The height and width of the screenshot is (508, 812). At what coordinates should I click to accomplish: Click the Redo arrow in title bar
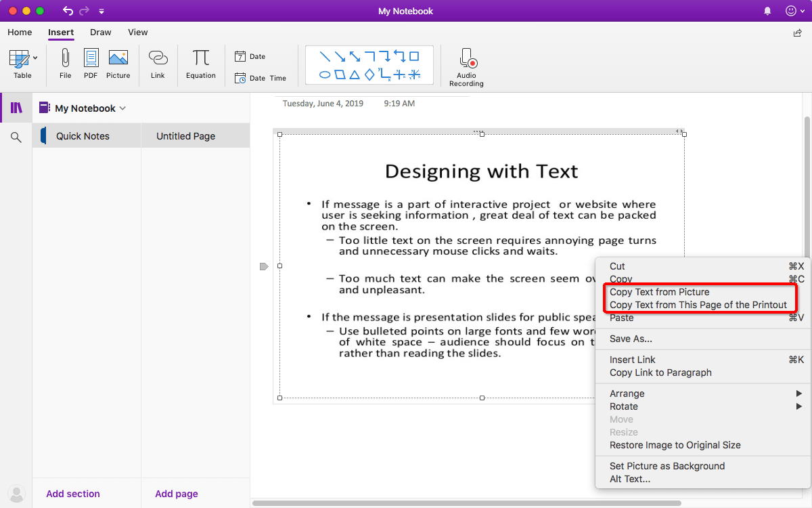tap(85, 11)
